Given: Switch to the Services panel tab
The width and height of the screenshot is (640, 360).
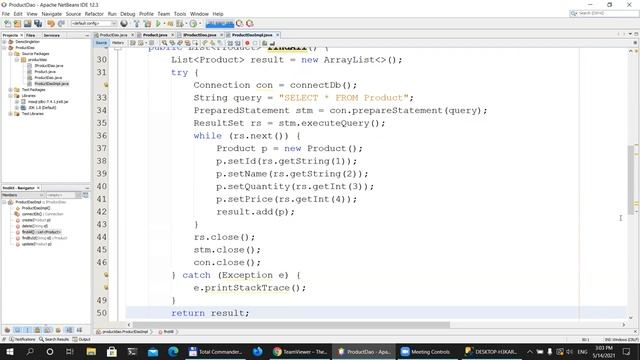Looking at the screenshot, I should 52,36.
